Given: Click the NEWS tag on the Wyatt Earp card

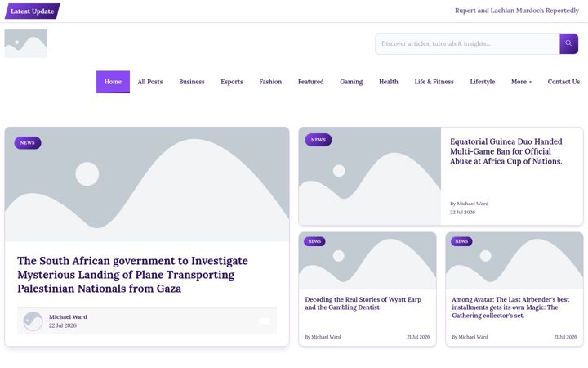Looking at the screenshot, I should (314, 241).
